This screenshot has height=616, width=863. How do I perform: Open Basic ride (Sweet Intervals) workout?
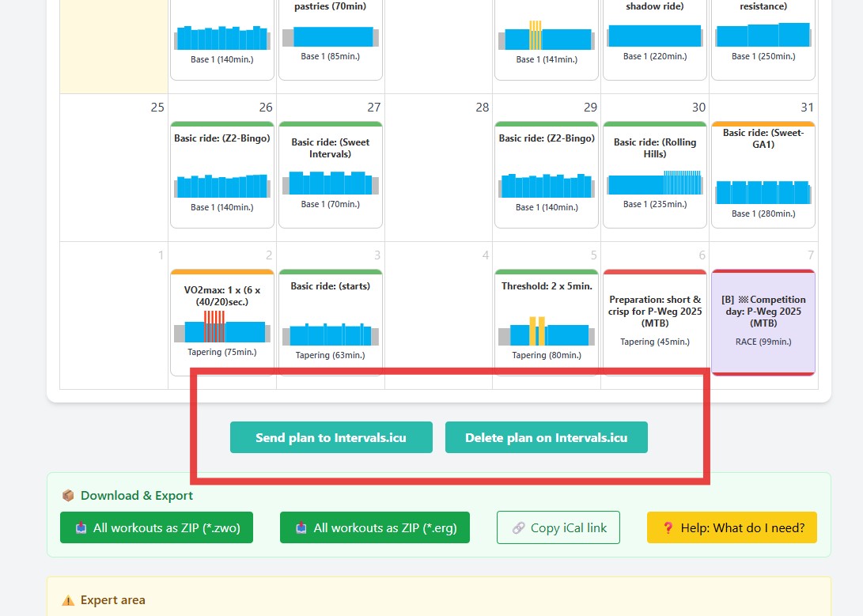[330, 174]
